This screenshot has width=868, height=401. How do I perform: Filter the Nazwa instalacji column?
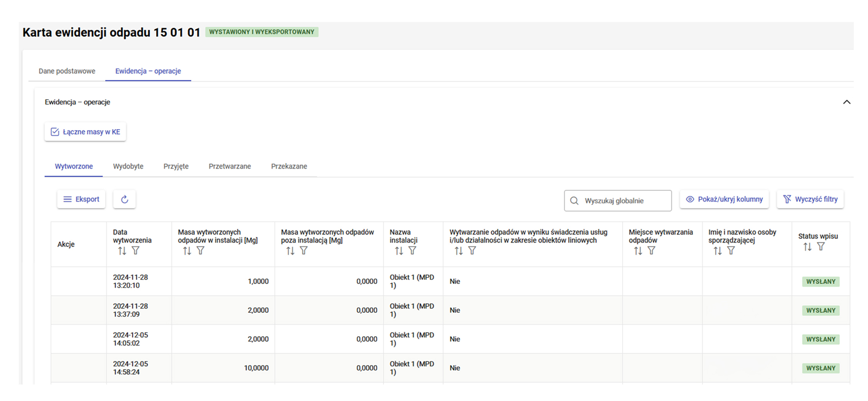pos(412,251)
